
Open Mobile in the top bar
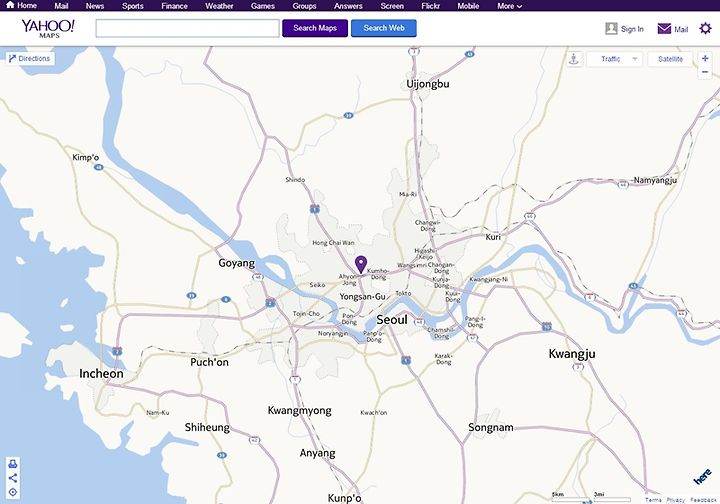click(468, 6)
